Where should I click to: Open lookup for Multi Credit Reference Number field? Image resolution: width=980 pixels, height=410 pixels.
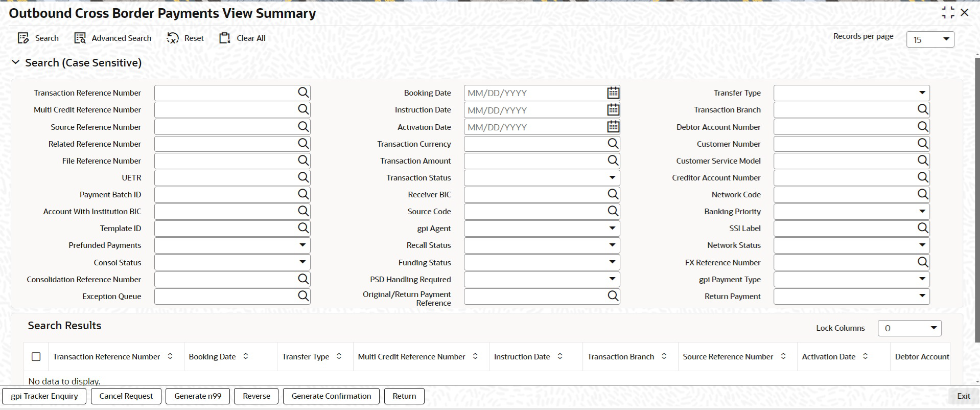304,109
